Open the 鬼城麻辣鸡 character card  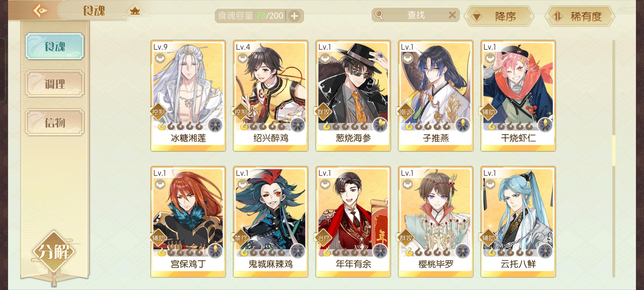coord(270,222)
